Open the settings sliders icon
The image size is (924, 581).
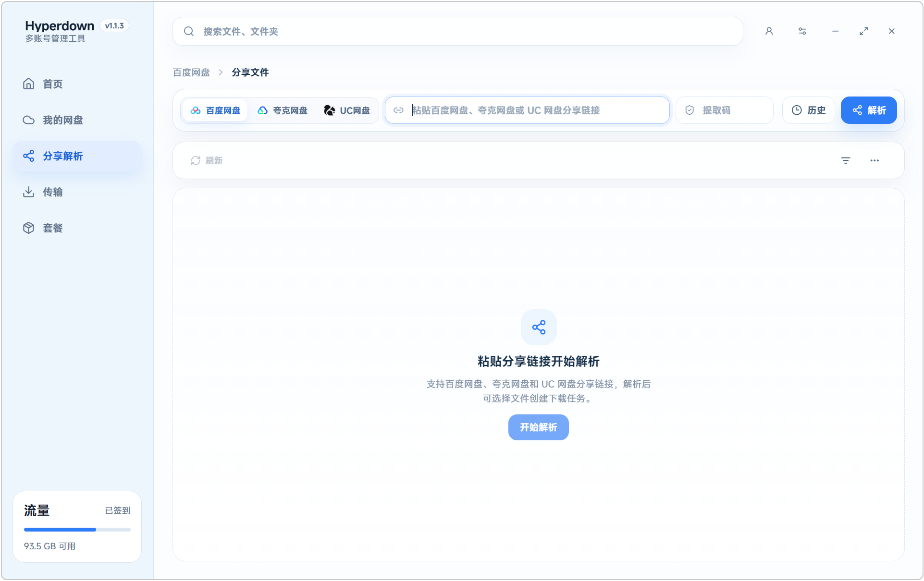pyautogui.click(x=802, y=31)
